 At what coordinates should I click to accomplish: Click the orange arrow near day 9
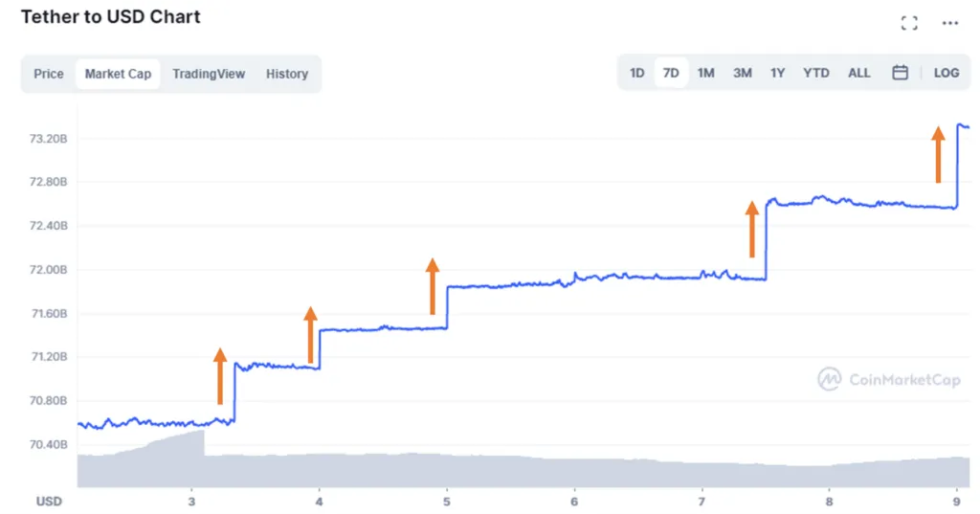tap(938, 154)
